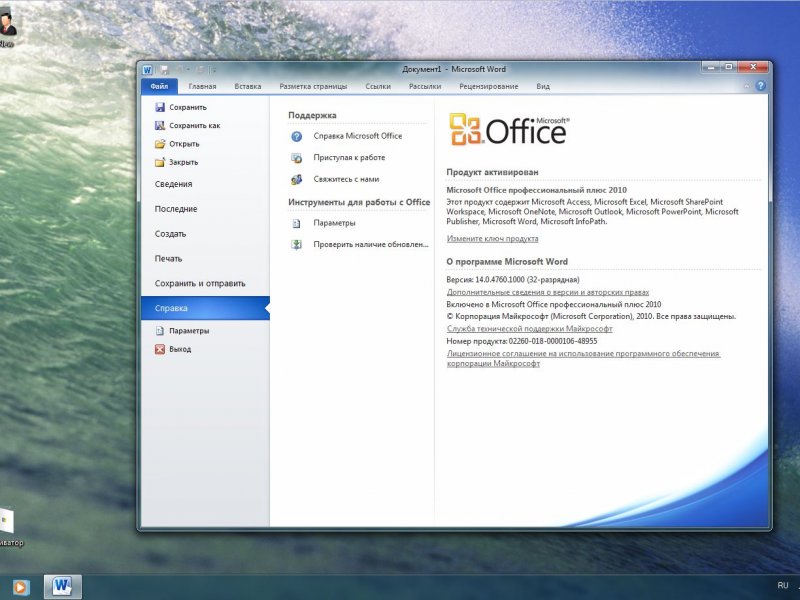Maximize the Word window
This screenshot has height=600, width=800.
point(729,67)
